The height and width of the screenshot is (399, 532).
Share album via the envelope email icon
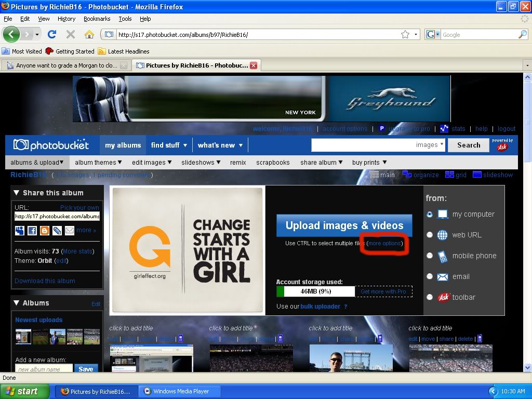click(x=70, y=231)
